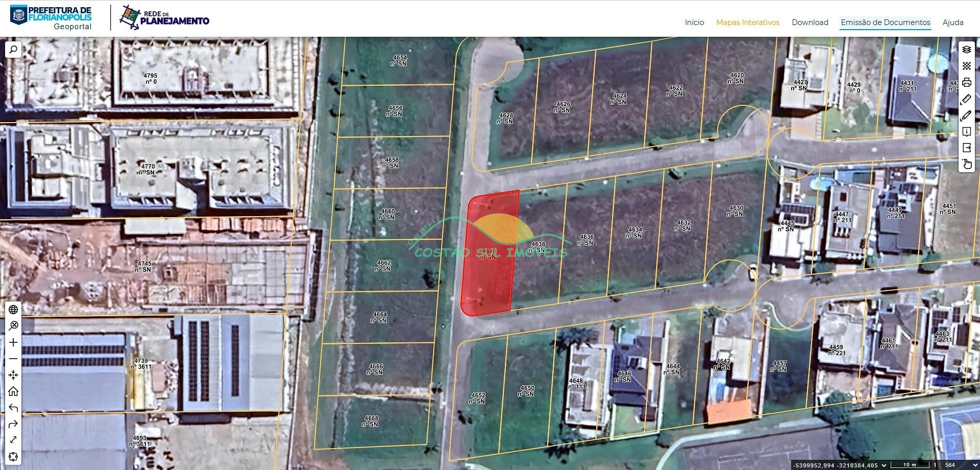Open the Início menu item
980x470 pixels.
click(694, 22)
